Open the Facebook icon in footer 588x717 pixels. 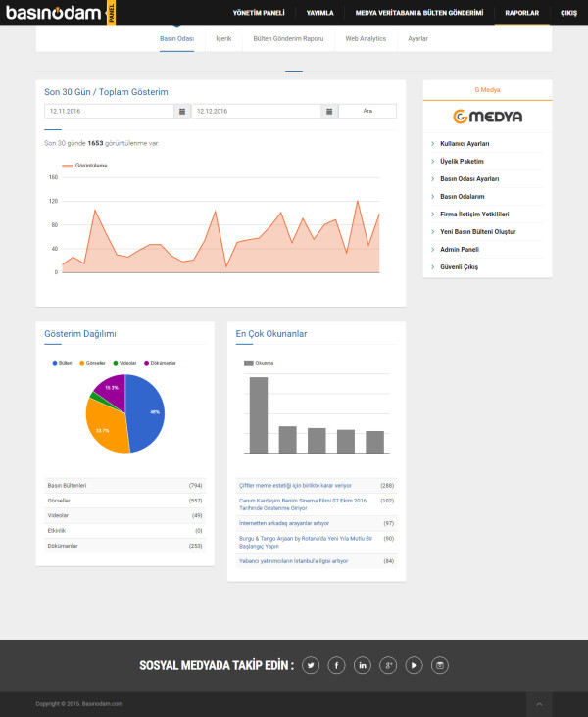pos(337,665)
